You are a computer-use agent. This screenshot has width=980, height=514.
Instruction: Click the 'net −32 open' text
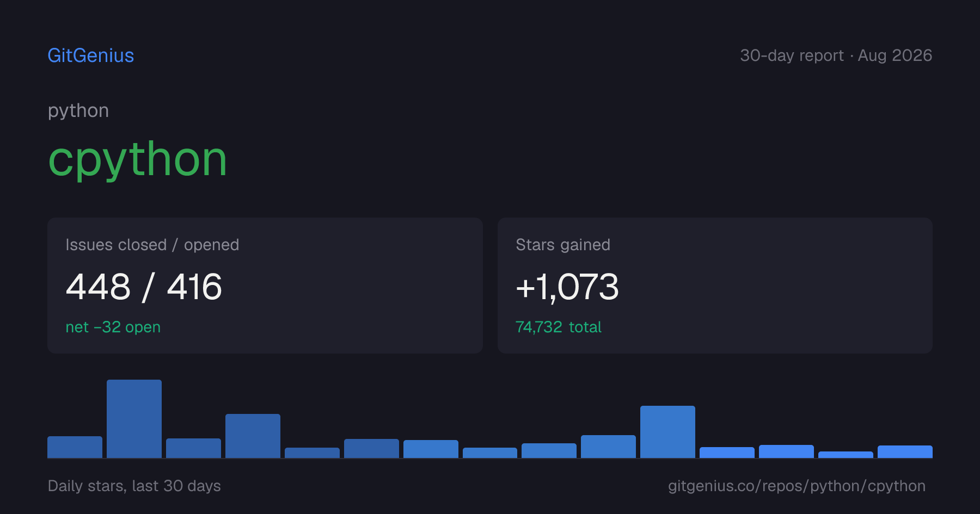click(113, 327)
